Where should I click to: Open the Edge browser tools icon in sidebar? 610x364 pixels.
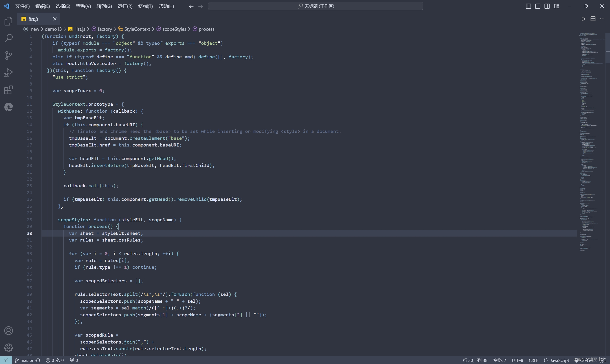point(9,107)
